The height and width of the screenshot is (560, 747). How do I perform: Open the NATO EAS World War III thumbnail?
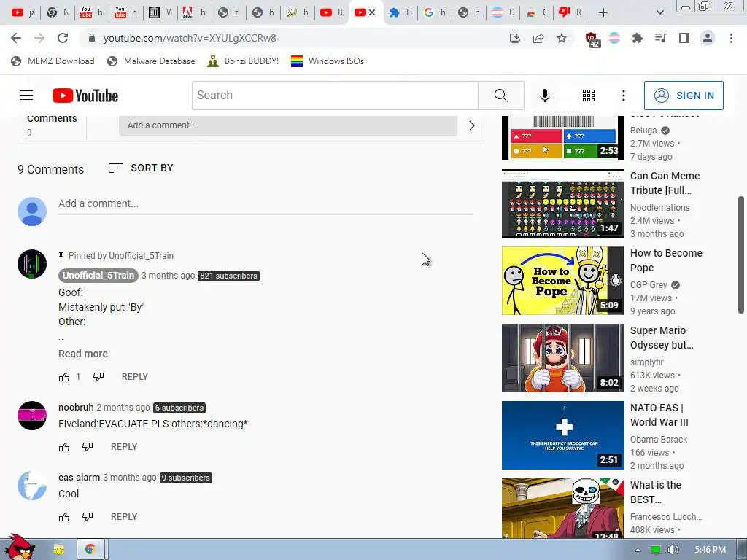point(562,435)
